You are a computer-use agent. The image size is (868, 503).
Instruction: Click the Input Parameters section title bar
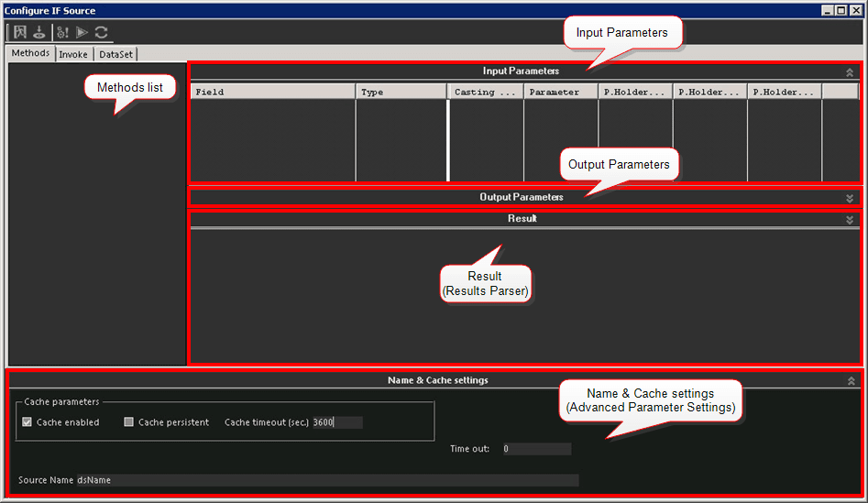coord(524,71)
